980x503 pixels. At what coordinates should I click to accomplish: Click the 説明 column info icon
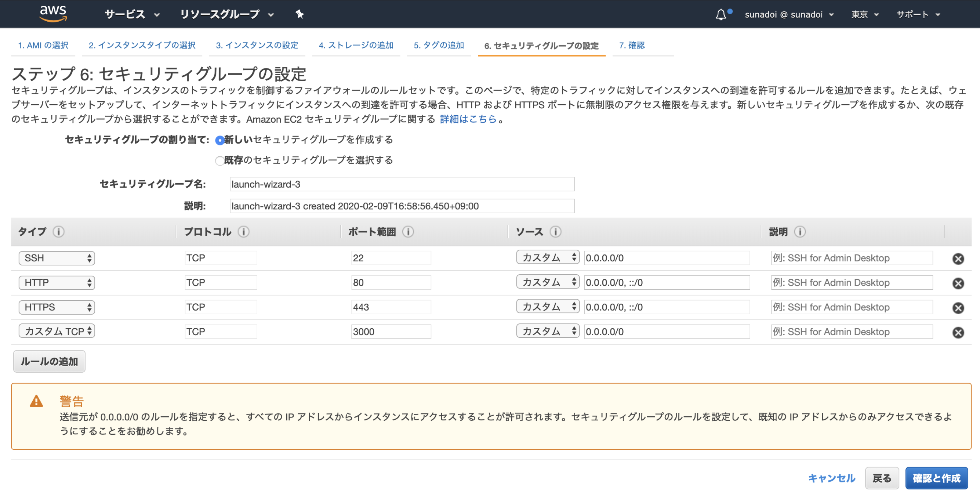801,232
